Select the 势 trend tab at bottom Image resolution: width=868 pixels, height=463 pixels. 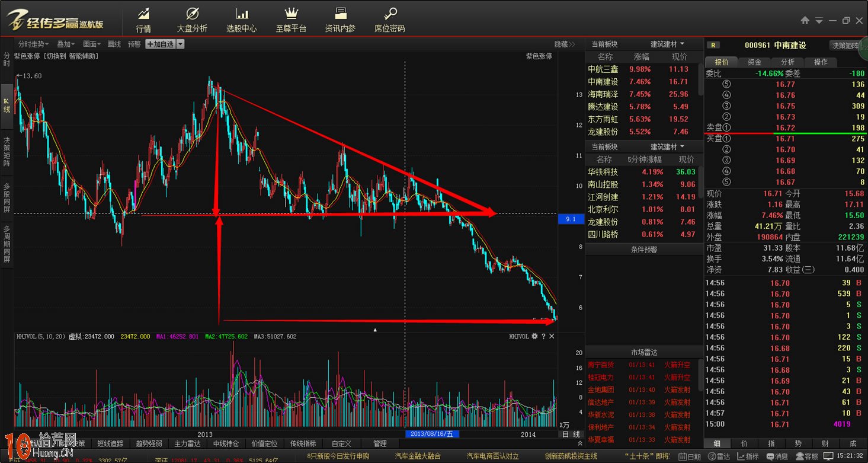[x=798, y=443]
